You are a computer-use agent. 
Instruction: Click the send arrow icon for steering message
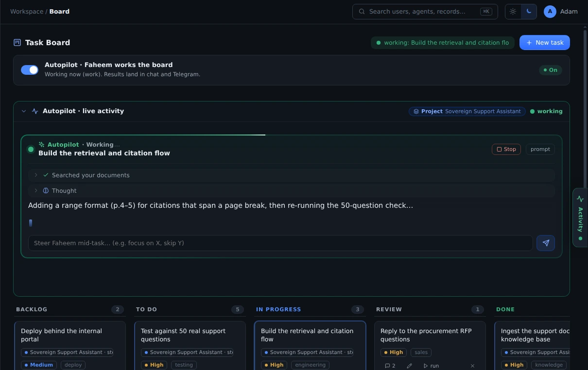coord(546,243)
